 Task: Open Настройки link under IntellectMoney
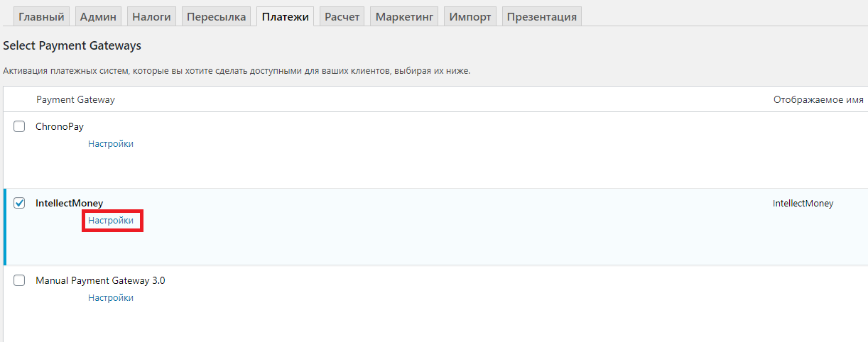tap(111, 221)
